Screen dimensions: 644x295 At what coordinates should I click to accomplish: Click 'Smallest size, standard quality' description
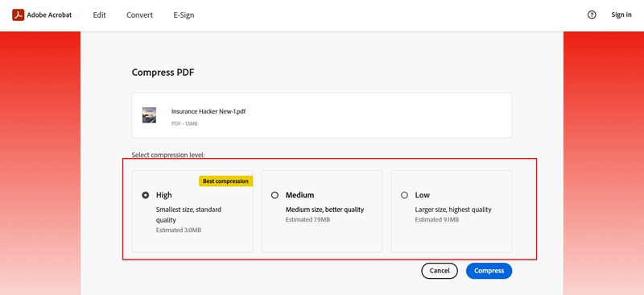pyautogui.click(x=188, y=214)
